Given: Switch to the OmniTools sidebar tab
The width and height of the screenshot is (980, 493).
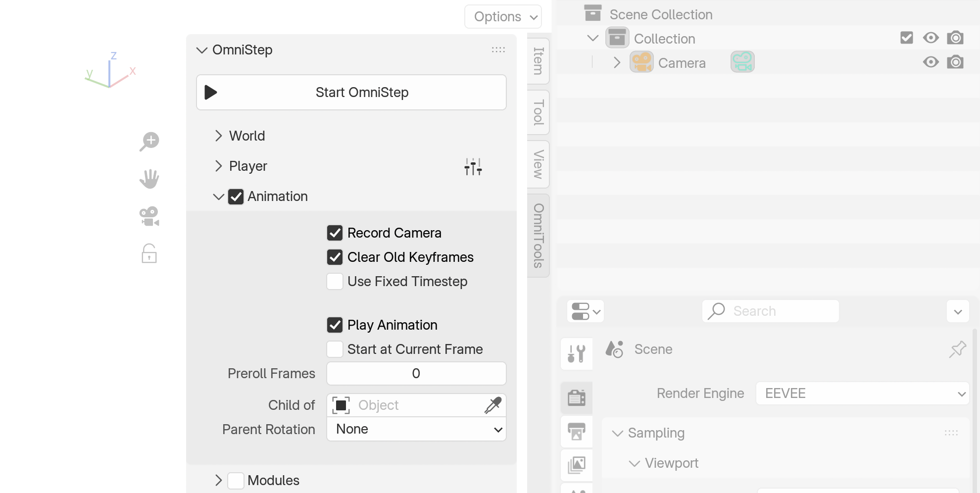Looking at the screenshot, I should coord(539,236).
